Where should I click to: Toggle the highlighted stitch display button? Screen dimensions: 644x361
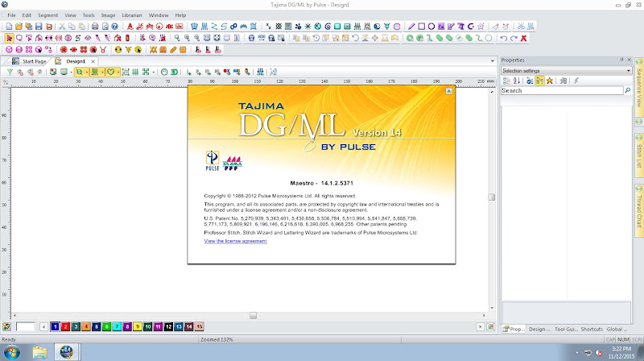tap(95, 72)
